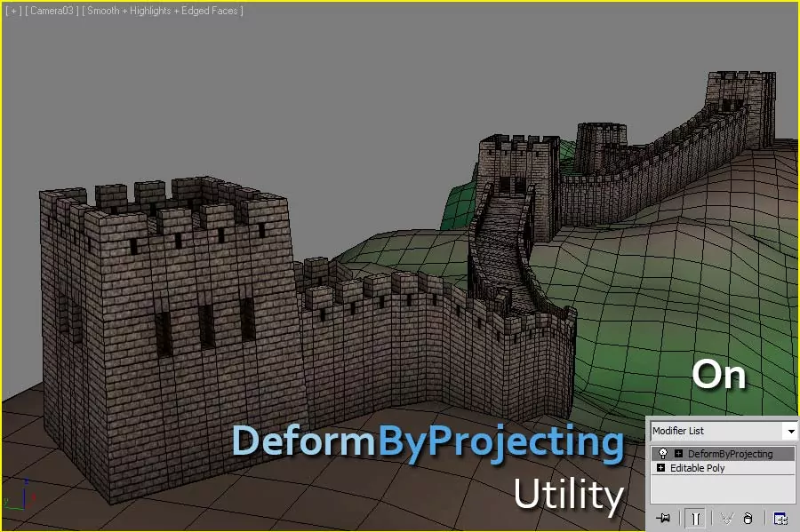This screenshot has height=532, width=800.
Task: Click the middle gate tower above the stairs
Action: point(516,164)
